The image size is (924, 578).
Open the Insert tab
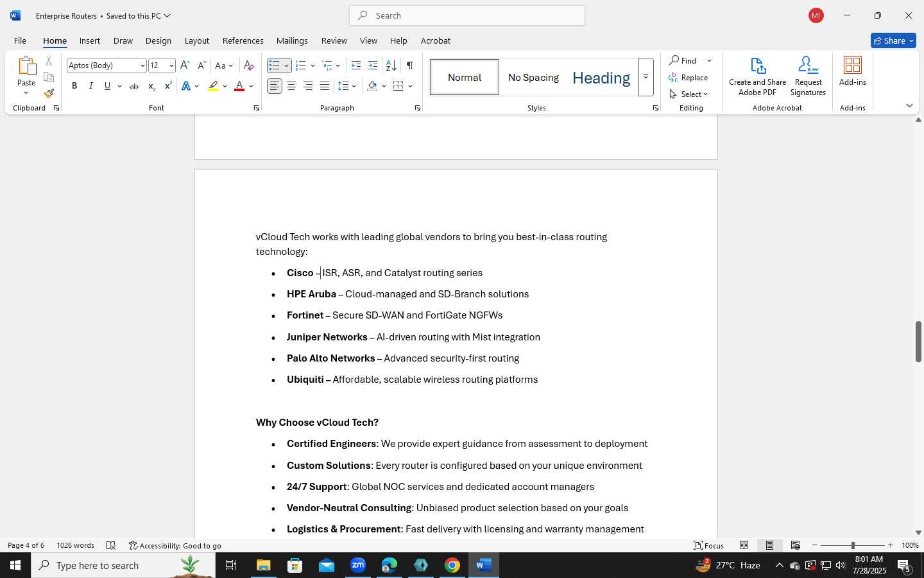tap(90, 40)
